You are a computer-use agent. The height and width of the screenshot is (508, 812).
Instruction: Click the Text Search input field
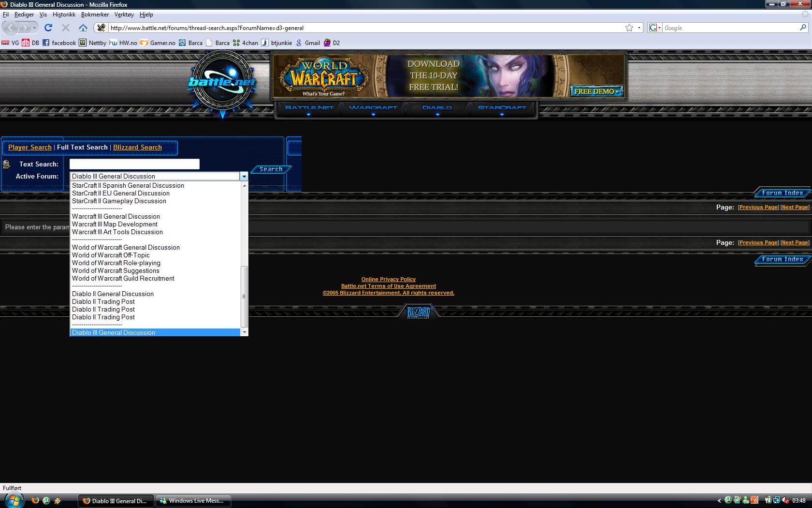134,164
